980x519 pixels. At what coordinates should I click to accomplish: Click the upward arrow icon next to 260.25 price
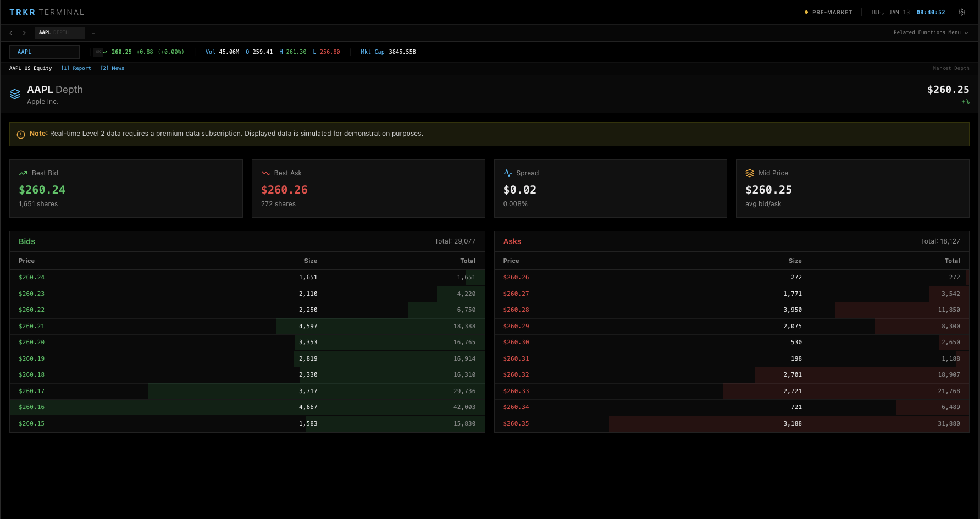tap(106, 51)
